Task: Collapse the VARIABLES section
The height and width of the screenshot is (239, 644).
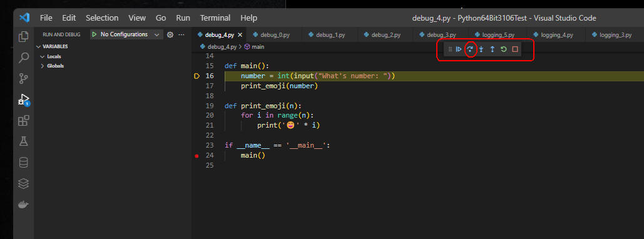Action: point(39,46)
